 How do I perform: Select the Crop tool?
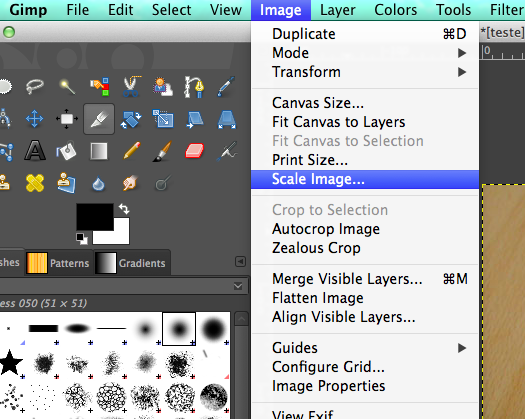pos(99,119)
